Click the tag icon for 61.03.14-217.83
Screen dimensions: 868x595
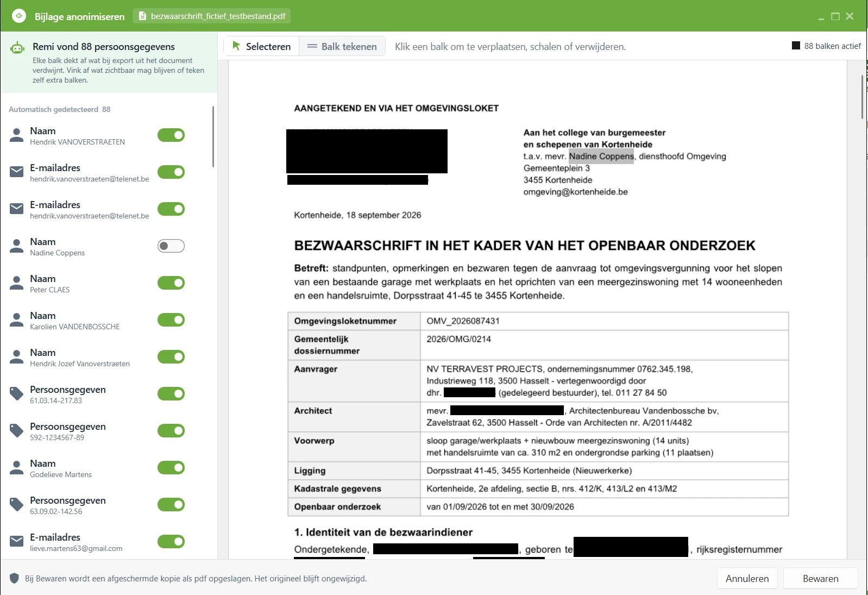17,394
